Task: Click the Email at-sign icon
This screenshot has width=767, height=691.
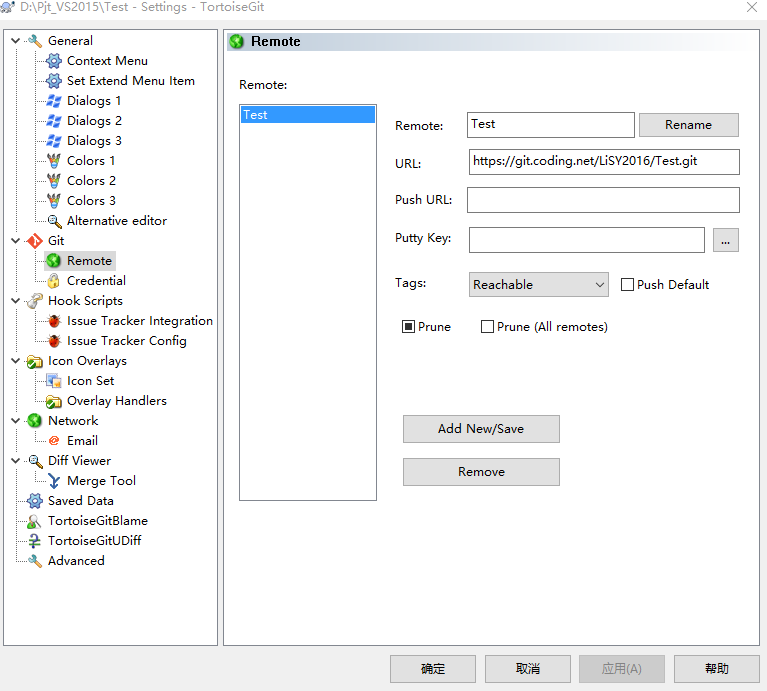Action: (54, 441)
